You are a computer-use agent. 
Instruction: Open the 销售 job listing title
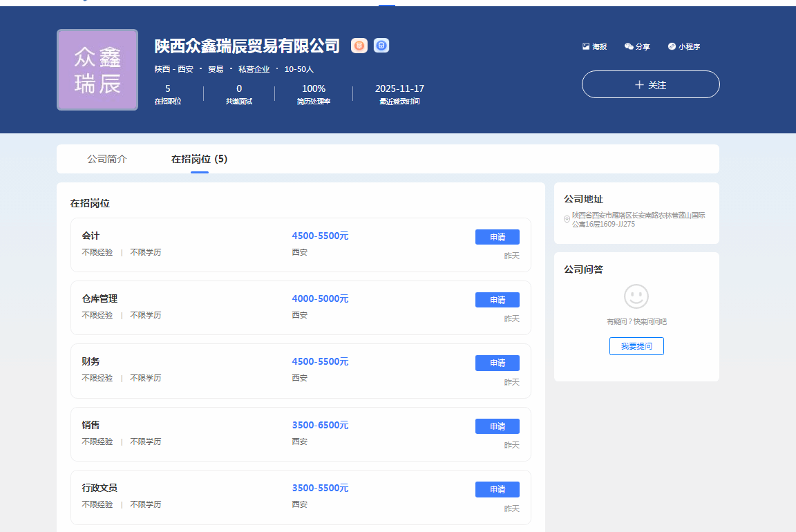(91, 425)
